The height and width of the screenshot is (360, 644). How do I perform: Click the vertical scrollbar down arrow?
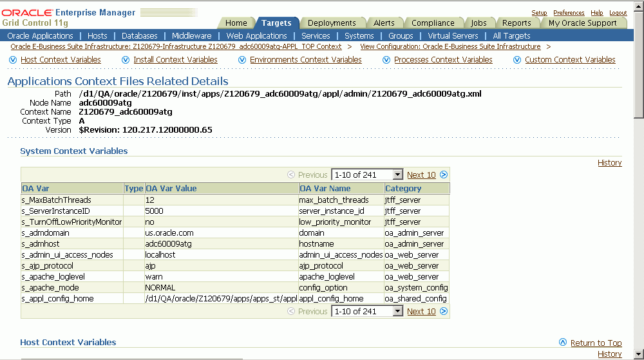[x=639, y=354]
